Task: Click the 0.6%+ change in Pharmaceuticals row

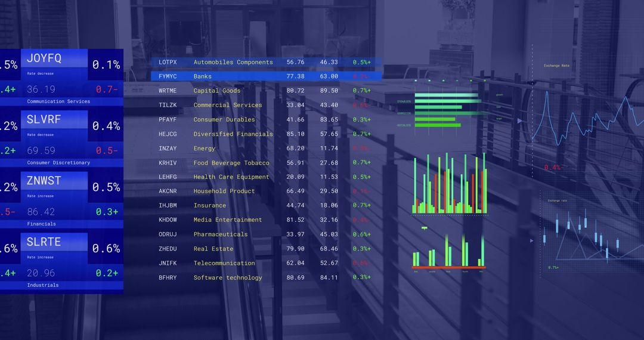Action: click(362, 234)
